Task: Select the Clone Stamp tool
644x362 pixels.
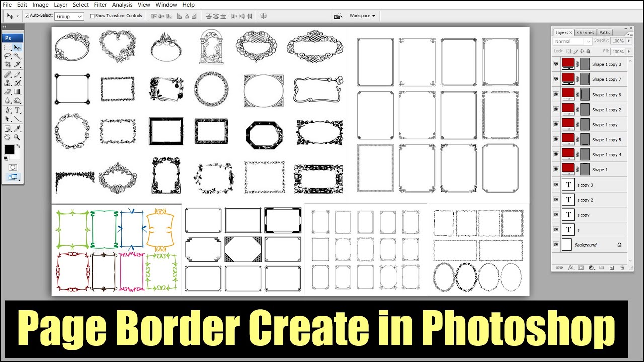Action: click(8, 83)
